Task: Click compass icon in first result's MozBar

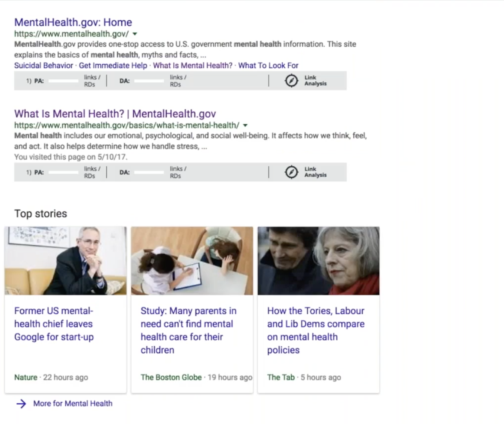Action: click(x=291, y=81)
